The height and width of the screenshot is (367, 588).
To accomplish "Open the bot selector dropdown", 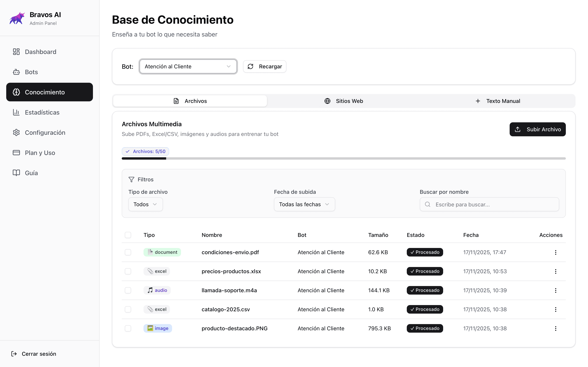I will pos(188,66).
